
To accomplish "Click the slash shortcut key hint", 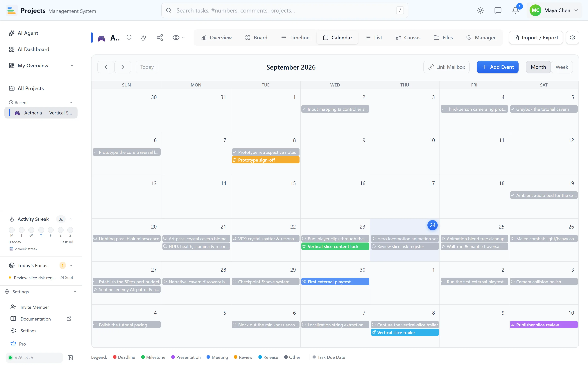I will click(400, 10).
